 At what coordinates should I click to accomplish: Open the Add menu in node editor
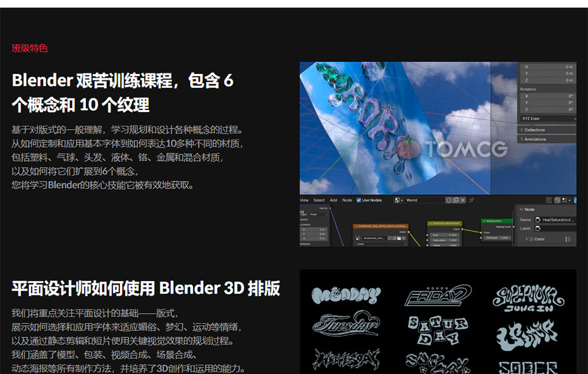coord(333,200)
